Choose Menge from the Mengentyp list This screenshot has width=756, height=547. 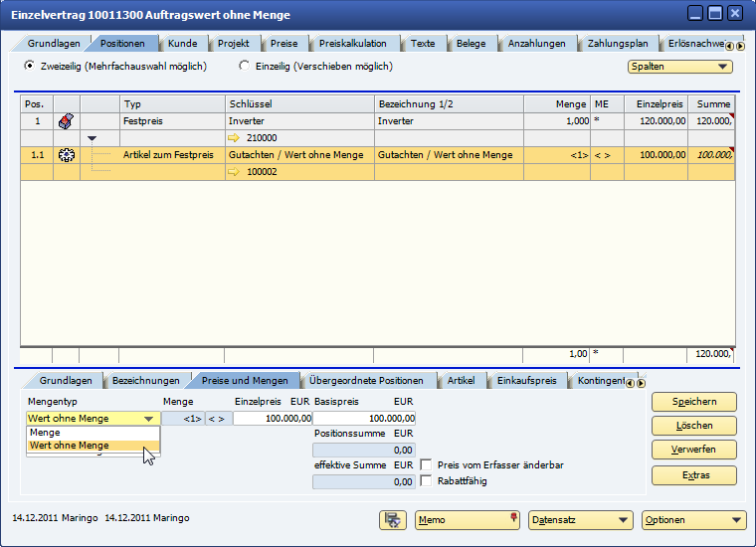click(x=46, y=433)
